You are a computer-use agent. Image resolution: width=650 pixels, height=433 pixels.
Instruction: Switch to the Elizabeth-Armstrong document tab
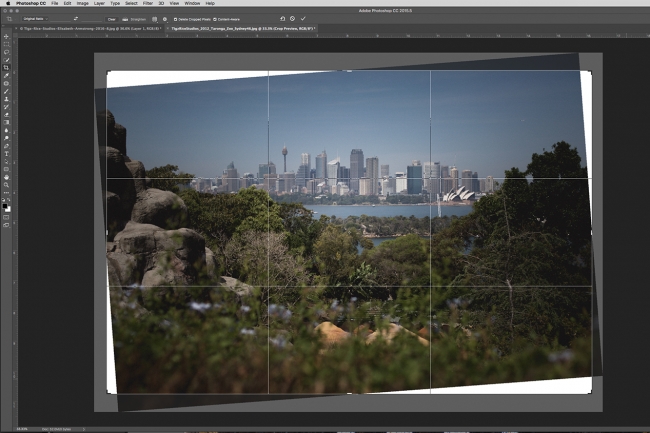[90, 29]
